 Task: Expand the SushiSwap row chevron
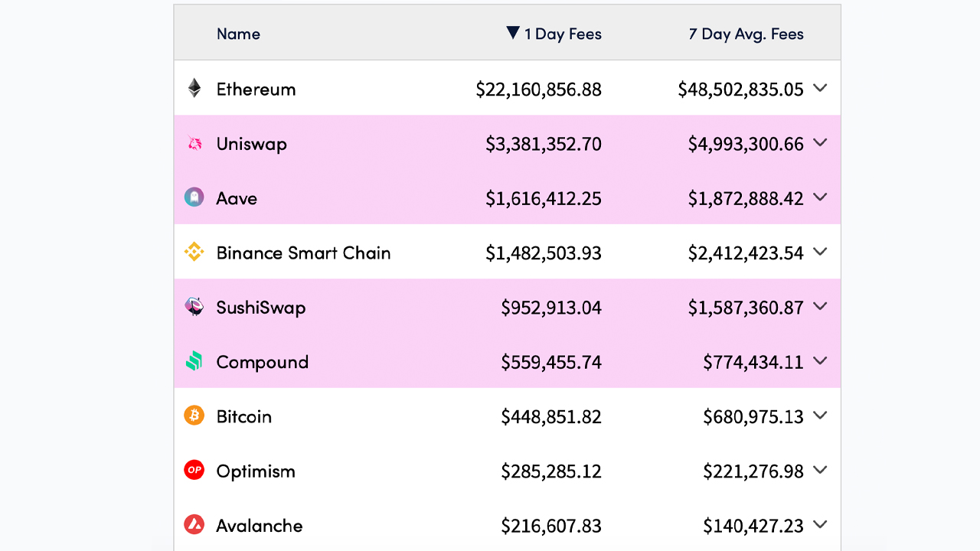coord(820,307)
